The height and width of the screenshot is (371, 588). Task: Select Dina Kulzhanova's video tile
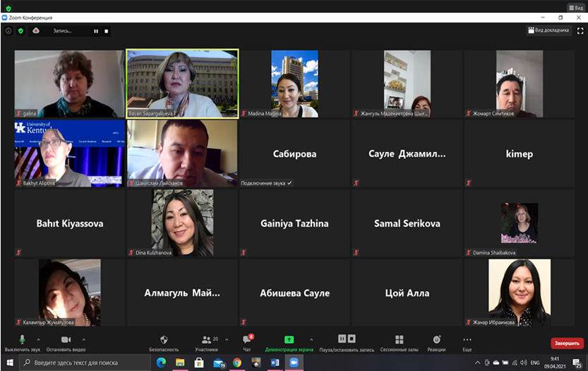tap(182, 223)
